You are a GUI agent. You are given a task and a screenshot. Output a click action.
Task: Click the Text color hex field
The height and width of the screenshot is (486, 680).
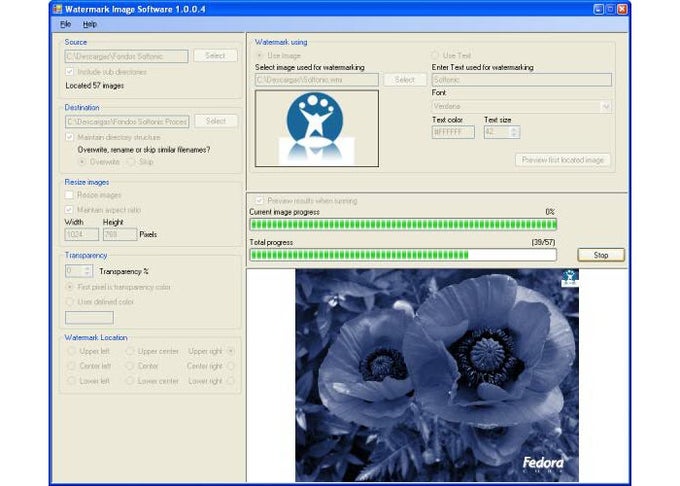(453, 132)
